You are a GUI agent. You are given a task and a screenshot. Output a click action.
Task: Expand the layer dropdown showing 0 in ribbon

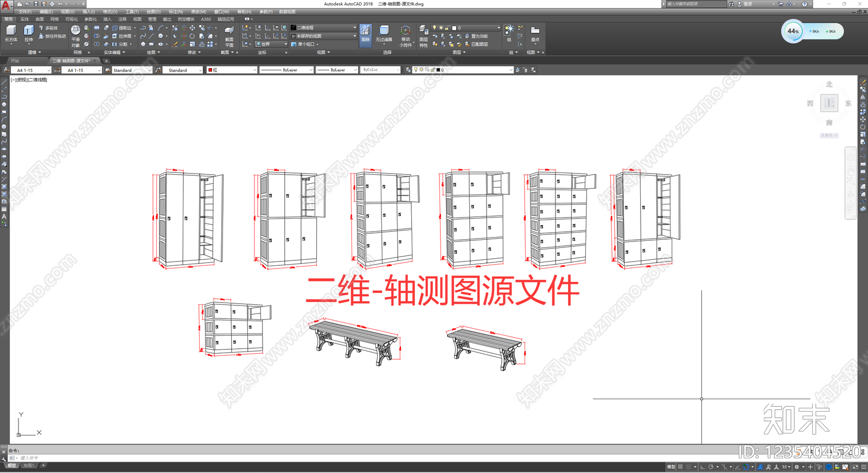tap(466, 28)
